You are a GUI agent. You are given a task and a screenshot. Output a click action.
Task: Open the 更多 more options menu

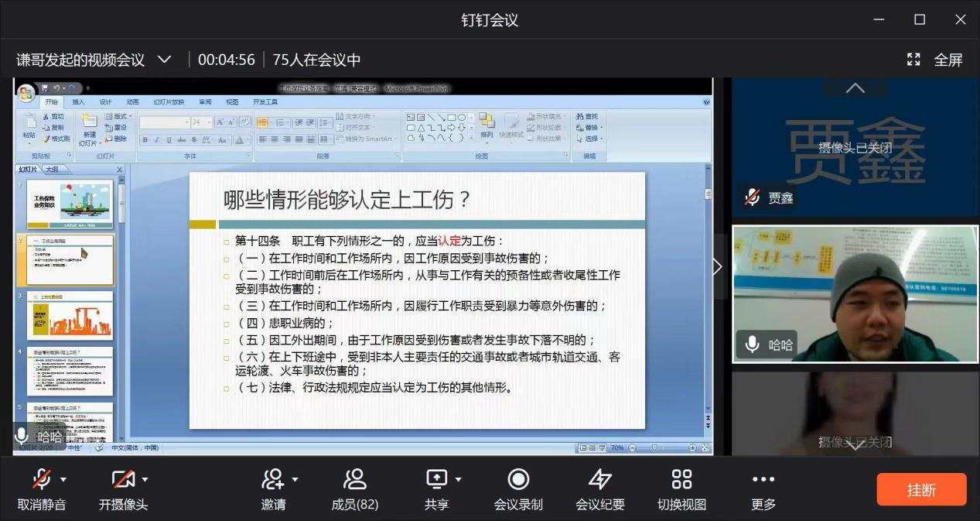(763, 488)
